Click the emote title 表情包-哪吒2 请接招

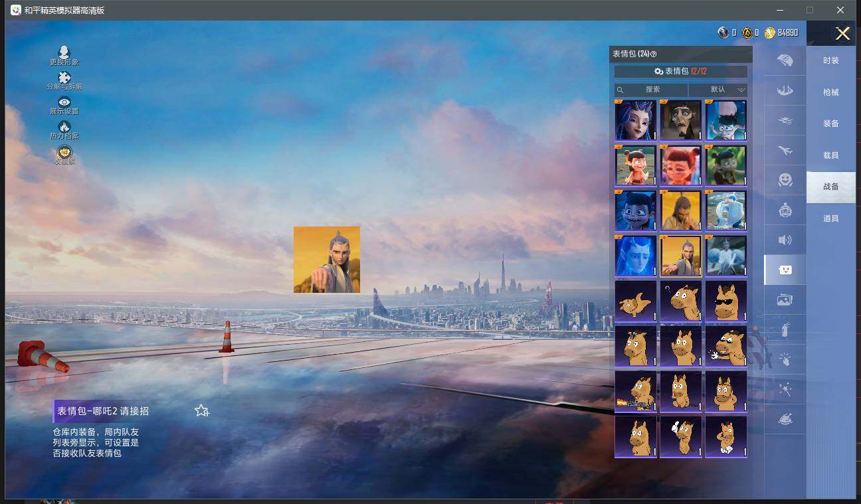(103, 411)
